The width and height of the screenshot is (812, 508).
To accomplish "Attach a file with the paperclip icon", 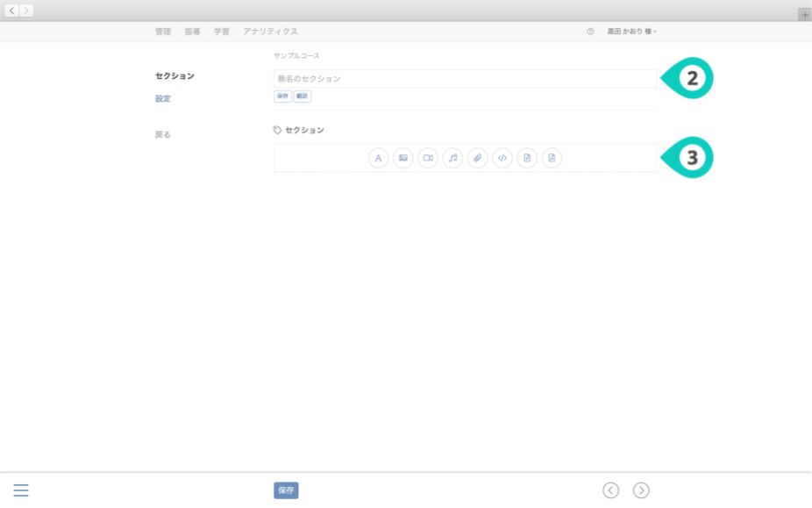I will (x=477, y=158).
